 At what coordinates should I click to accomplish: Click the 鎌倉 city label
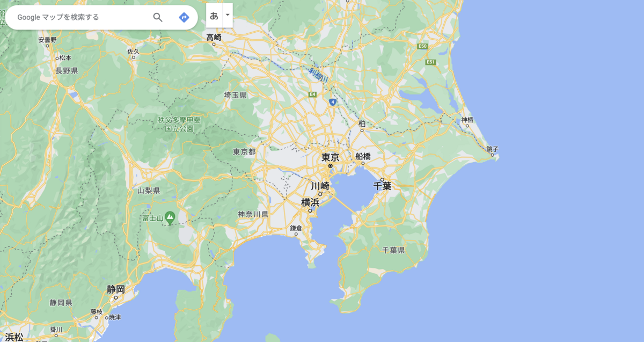pyautogui.click(x=296, y=228)
